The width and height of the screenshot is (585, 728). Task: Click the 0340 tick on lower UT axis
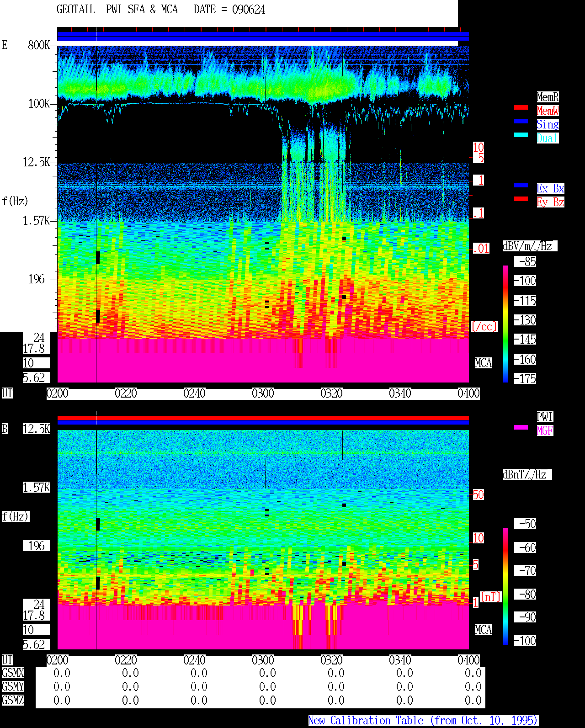pos(400,660)
